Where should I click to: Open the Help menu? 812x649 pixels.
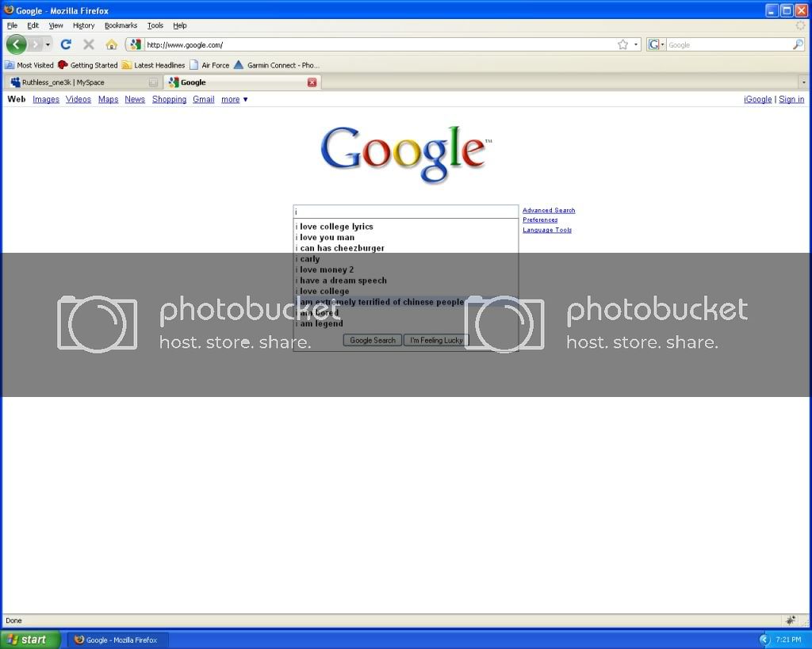(x=180, y=25)
